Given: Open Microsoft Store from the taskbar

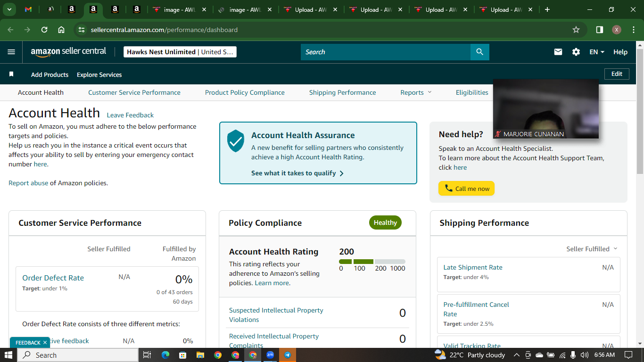Looking at the screenshot, I should 182,355.
